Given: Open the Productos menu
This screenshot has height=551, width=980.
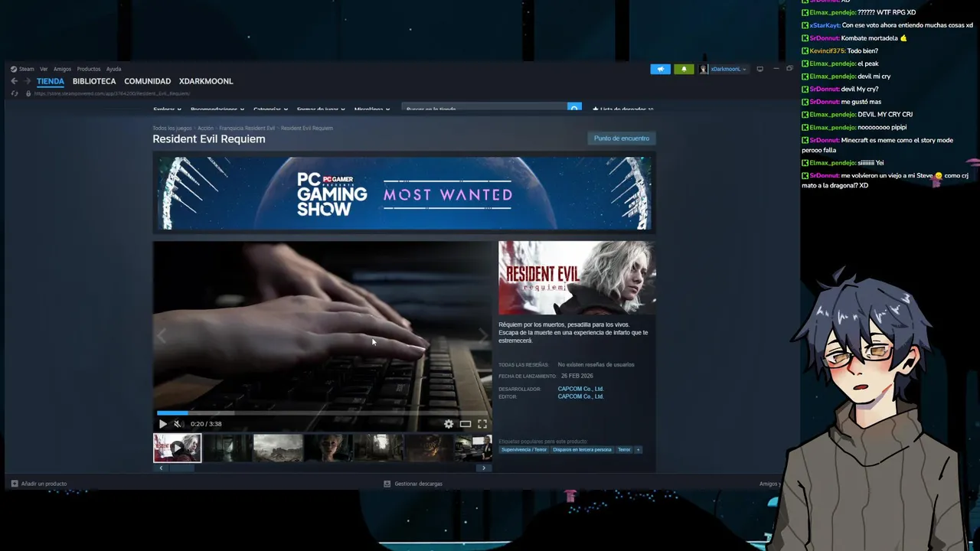Looking at the screenshot, I should tap(89, 69).
